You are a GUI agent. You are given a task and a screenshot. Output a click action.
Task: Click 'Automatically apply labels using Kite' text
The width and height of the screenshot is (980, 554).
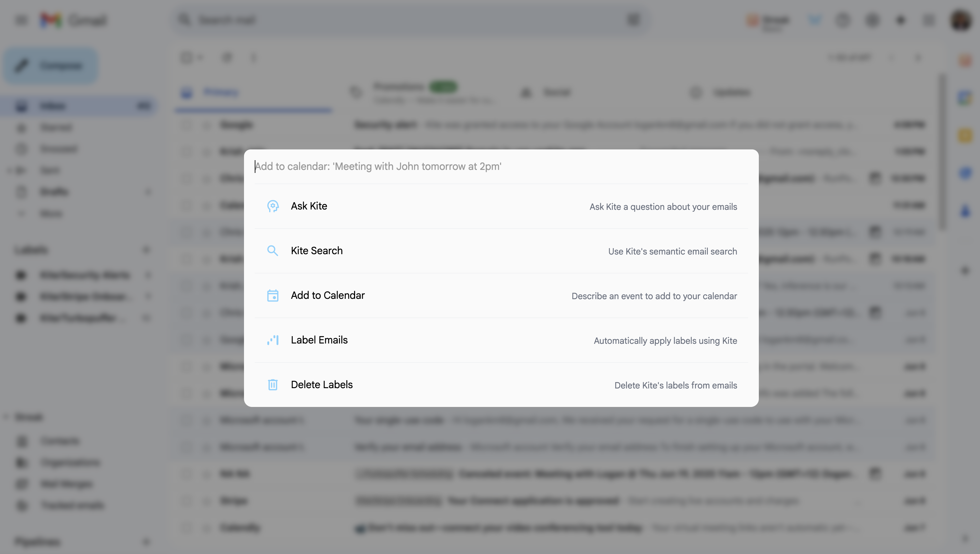[x=666, y=340]
